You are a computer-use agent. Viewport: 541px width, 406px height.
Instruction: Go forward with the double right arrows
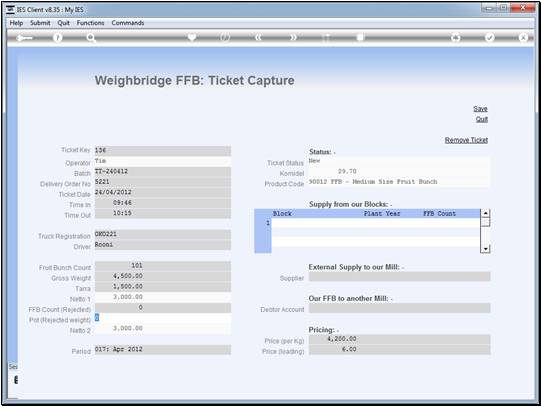tap(293, 37)
